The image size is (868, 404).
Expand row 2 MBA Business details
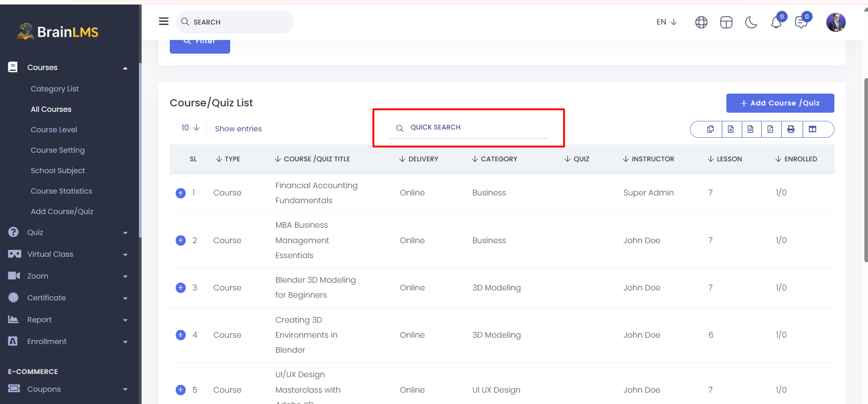181,240
